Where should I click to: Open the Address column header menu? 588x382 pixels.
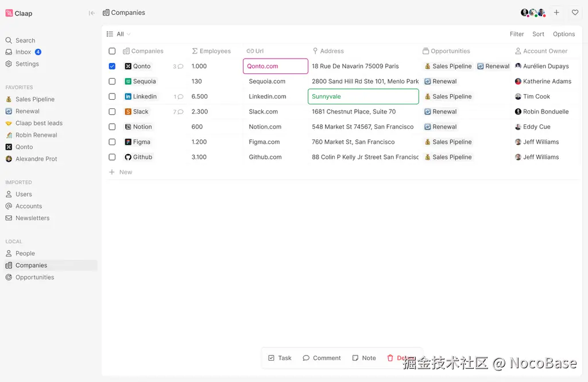328,51
